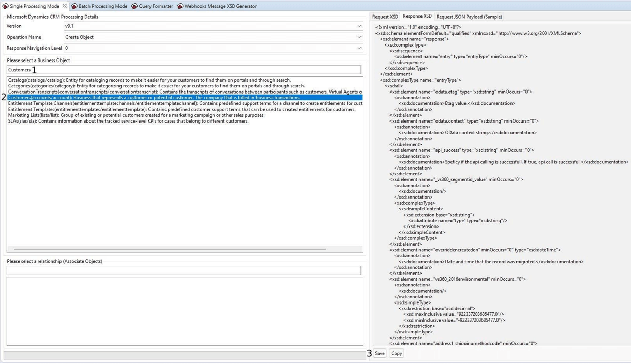Screen dimensions: 632x364
Task: Click the Operation Name label
Action: 24,37
